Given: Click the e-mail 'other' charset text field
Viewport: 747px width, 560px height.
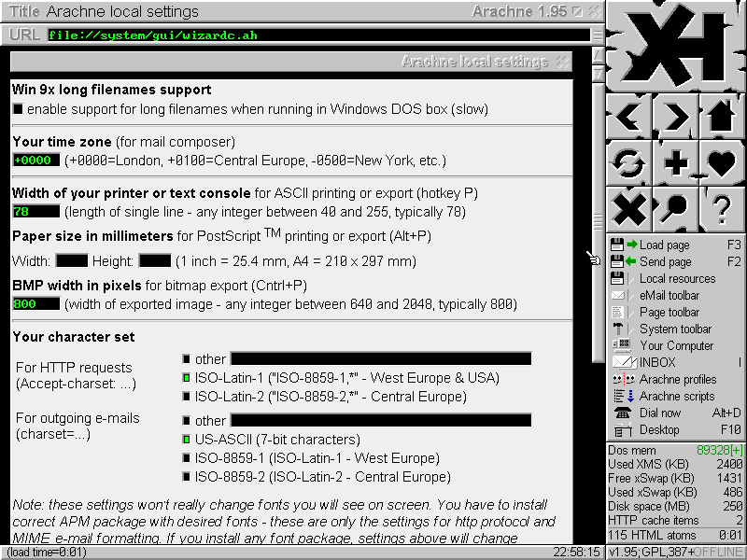Looking at the screenshot, I should click(381, 421).
